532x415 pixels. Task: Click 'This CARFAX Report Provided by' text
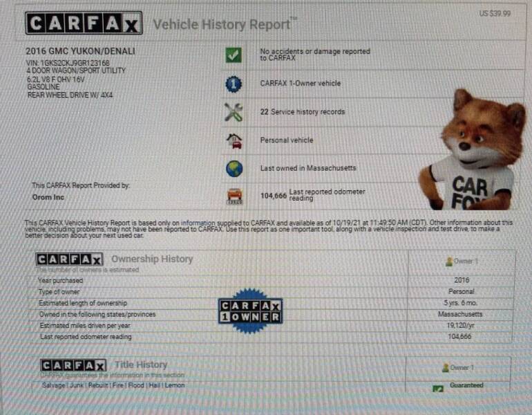[x=81, y=185]
